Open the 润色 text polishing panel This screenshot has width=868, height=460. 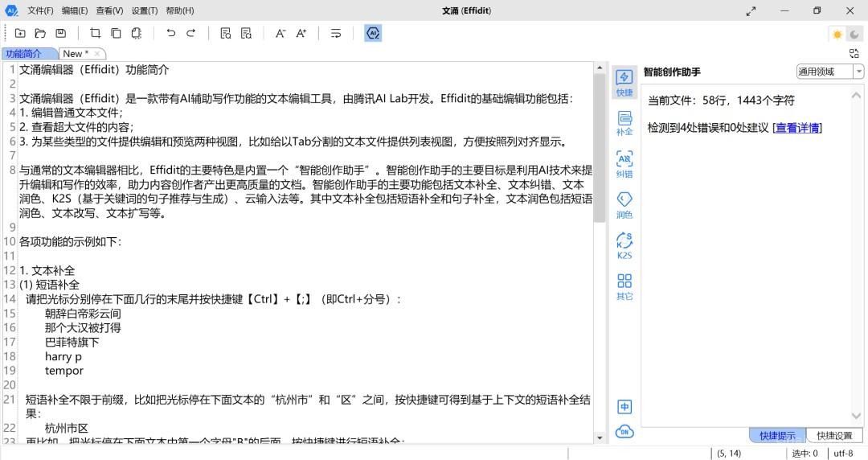pos(624,205)
